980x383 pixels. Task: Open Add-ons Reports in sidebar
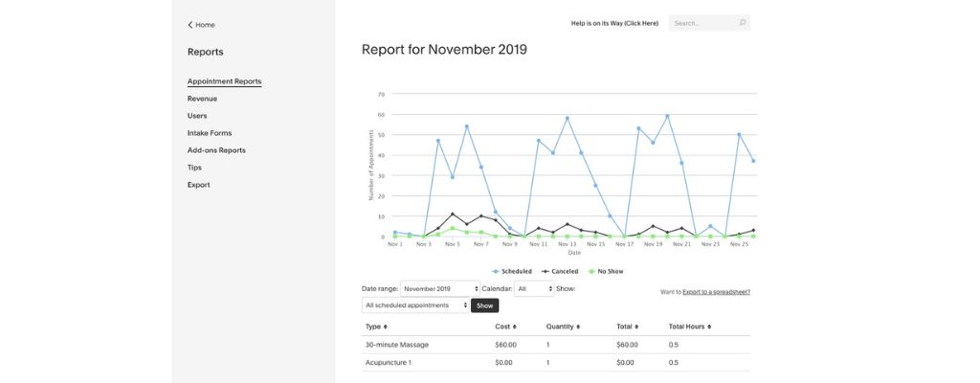tap(216, 150)
